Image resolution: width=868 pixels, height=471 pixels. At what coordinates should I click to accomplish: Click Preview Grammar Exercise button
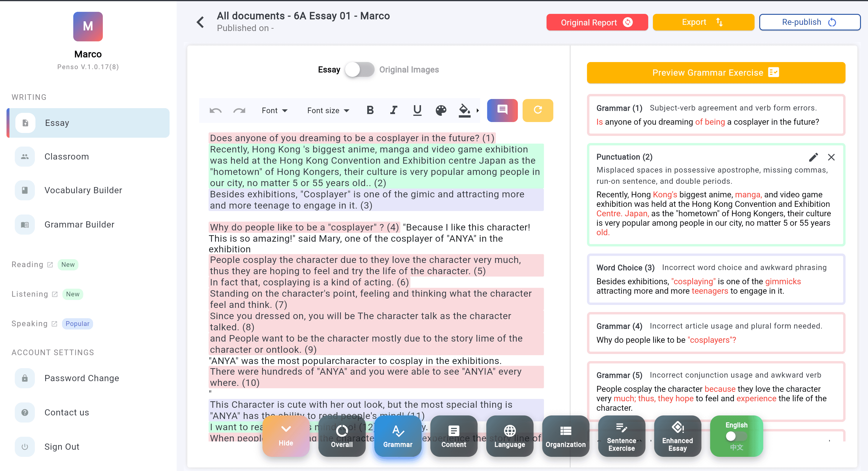point(716,72)
